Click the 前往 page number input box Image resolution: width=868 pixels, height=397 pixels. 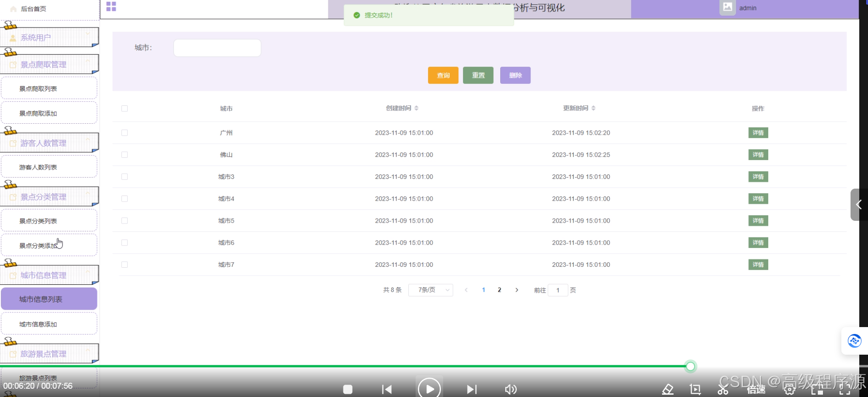point(558,290)
